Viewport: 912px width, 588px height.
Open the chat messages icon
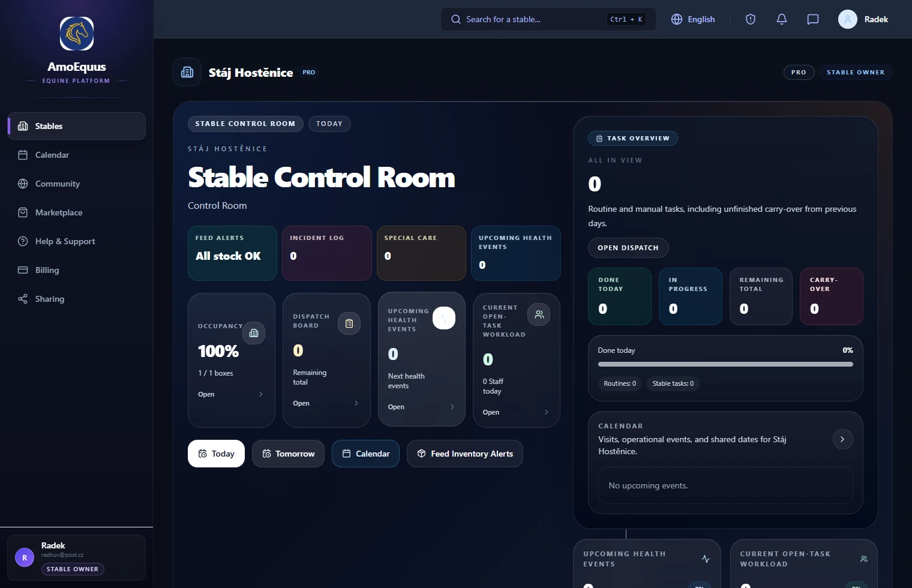click(812, 19)
